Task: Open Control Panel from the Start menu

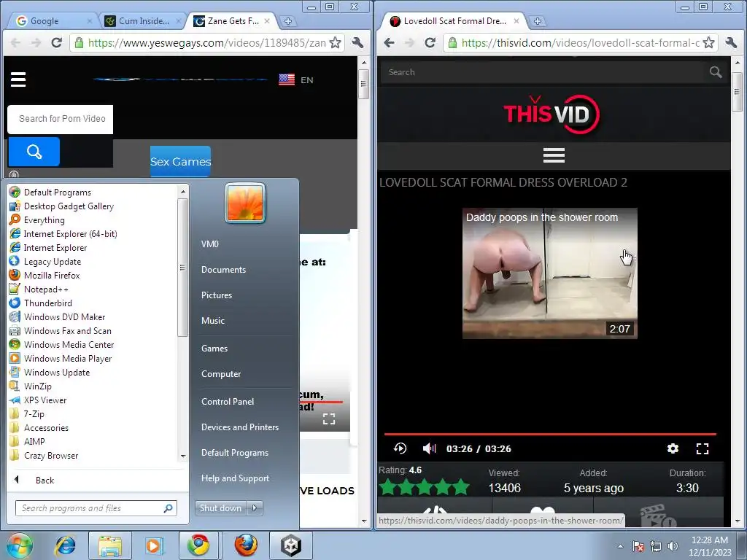Action: click(228, 402)
